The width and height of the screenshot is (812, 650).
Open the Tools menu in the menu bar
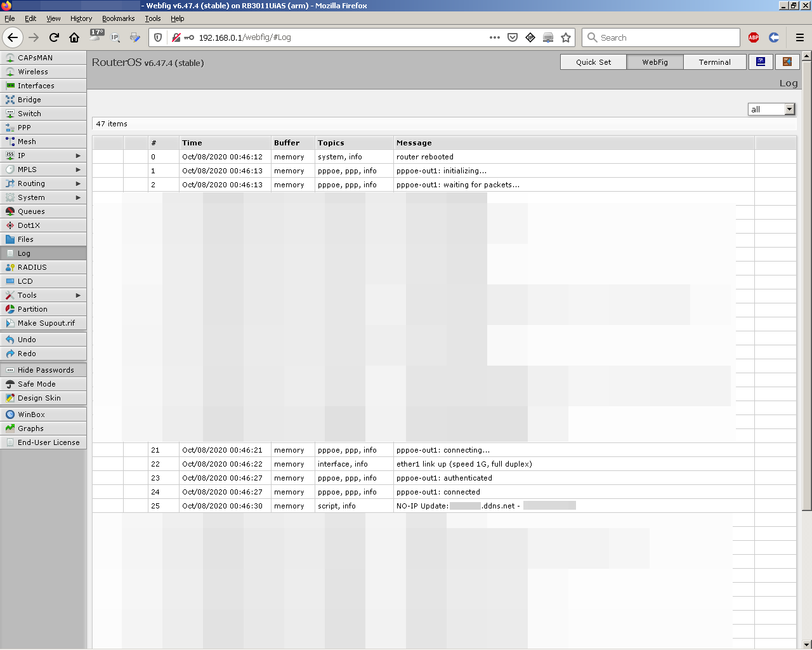(x=153, y=18)
